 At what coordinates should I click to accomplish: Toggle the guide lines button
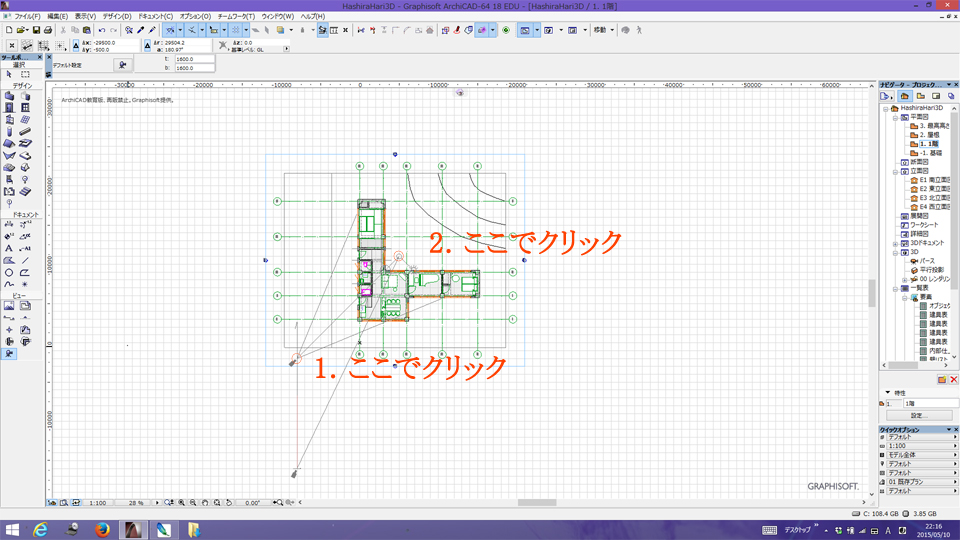pyautogui.click(x=170, y=30)
